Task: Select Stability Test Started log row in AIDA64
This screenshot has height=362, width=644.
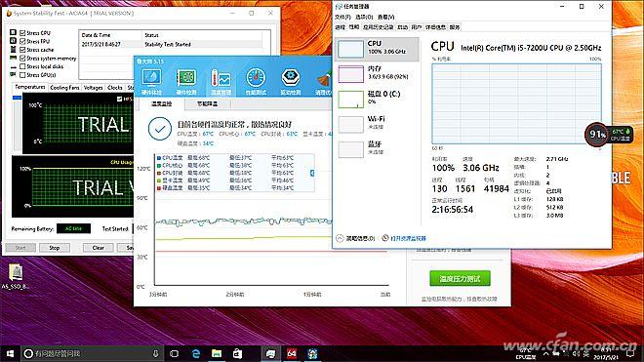Action: point(172,44)
